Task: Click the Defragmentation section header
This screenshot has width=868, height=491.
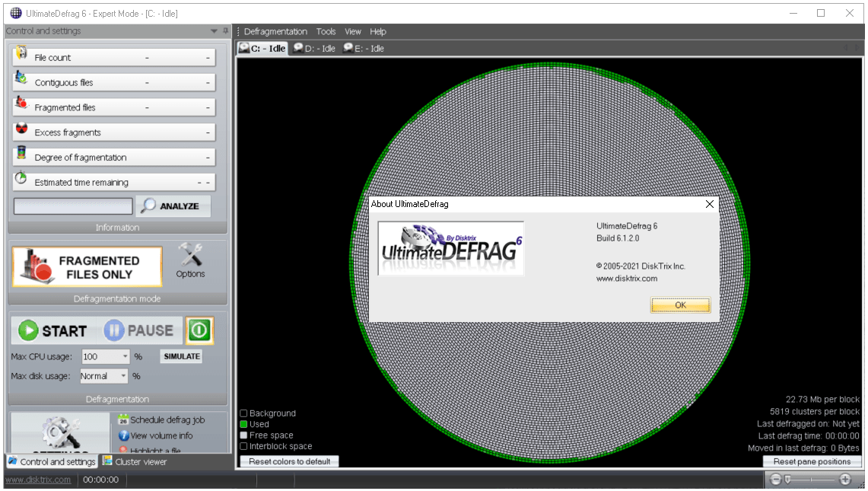Action: pos(117,399)
